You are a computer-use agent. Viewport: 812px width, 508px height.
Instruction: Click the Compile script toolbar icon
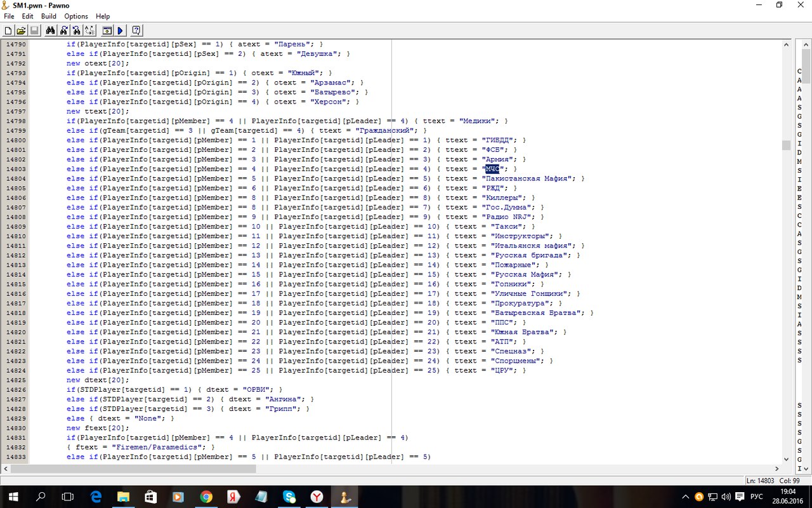[107, 30]
